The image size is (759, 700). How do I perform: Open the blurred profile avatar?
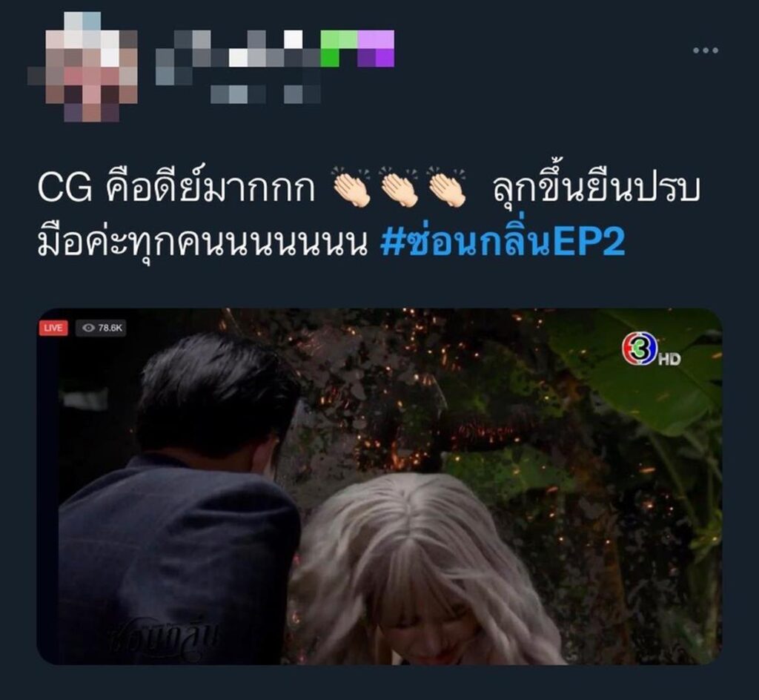83,67
